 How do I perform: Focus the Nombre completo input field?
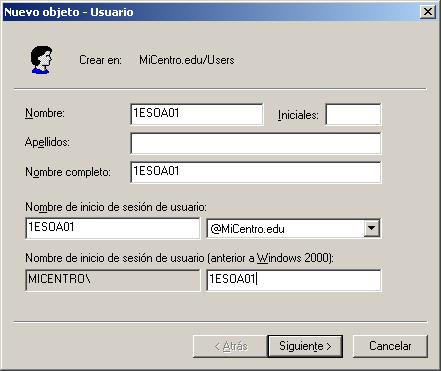point(256,172)
